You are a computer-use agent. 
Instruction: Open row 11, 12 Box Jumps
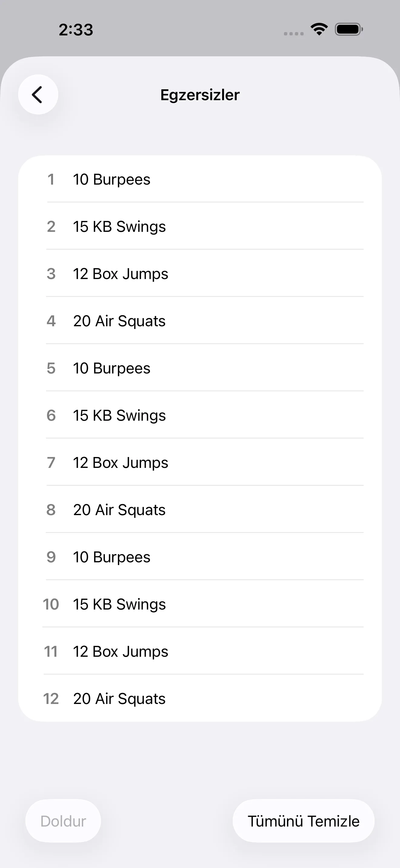pyautogui.click(x=200, y=651)
